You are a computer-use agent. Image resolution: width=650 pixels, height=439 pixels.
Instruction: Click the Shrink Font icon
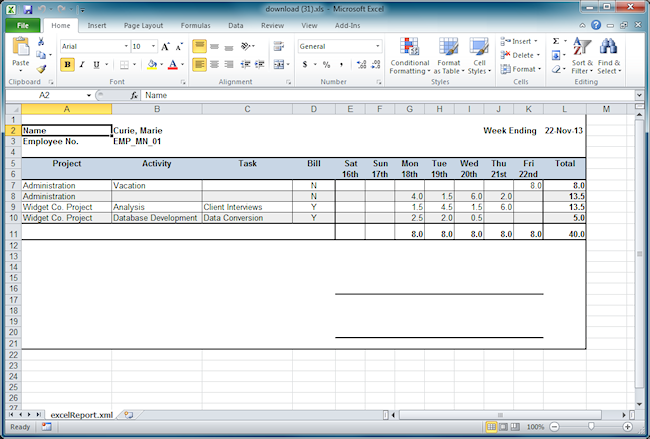click(179, 46)
